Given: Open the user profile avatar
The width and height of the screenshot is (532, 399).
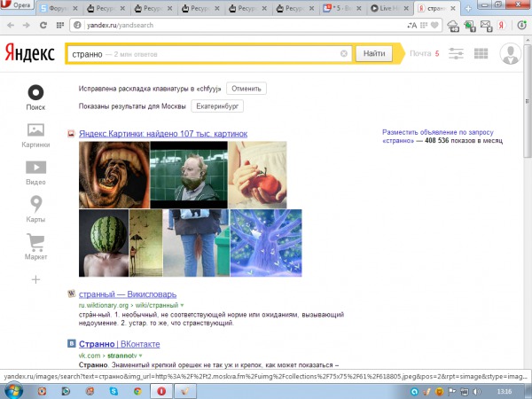Looking at the screenshot, I should point(510,53).
